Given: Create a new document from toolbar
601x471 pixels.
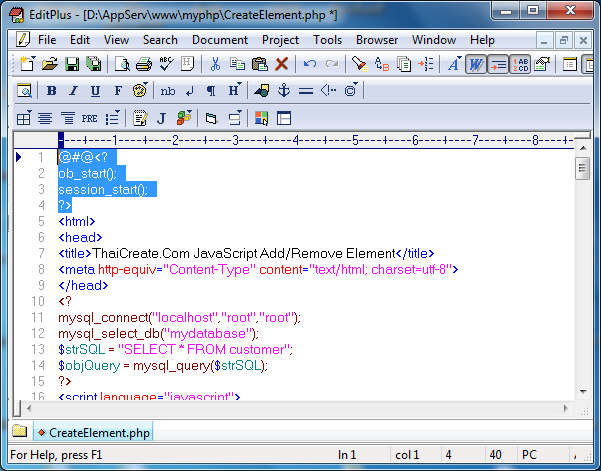Looking at the screenshot, I should 27,64.
